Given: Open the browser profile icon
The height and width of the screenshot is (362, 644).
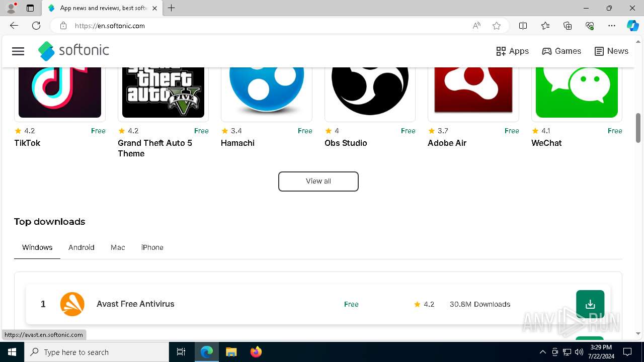Looking at the screenshot, I should click(11, 8).
